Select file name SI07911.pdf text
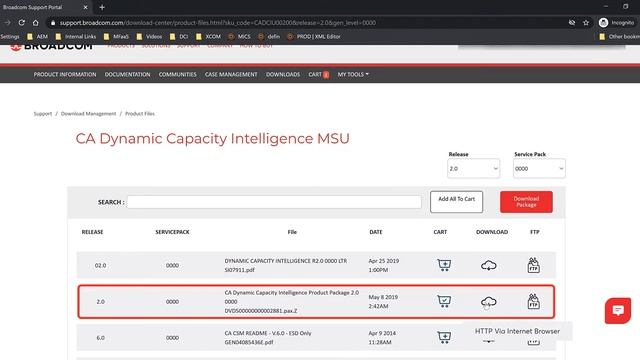 pyautogui.click(x=240, y=270)
